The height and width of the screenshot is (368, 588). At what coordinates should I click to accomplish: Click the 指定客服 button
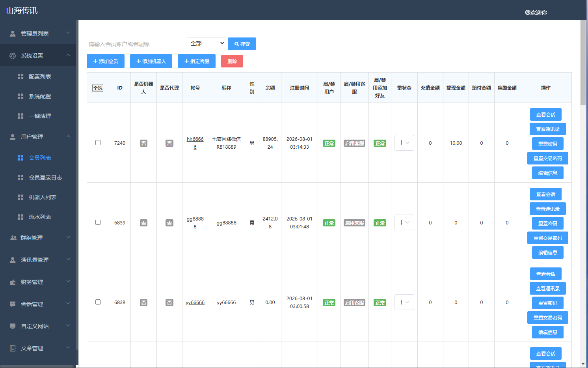(197, 61)
